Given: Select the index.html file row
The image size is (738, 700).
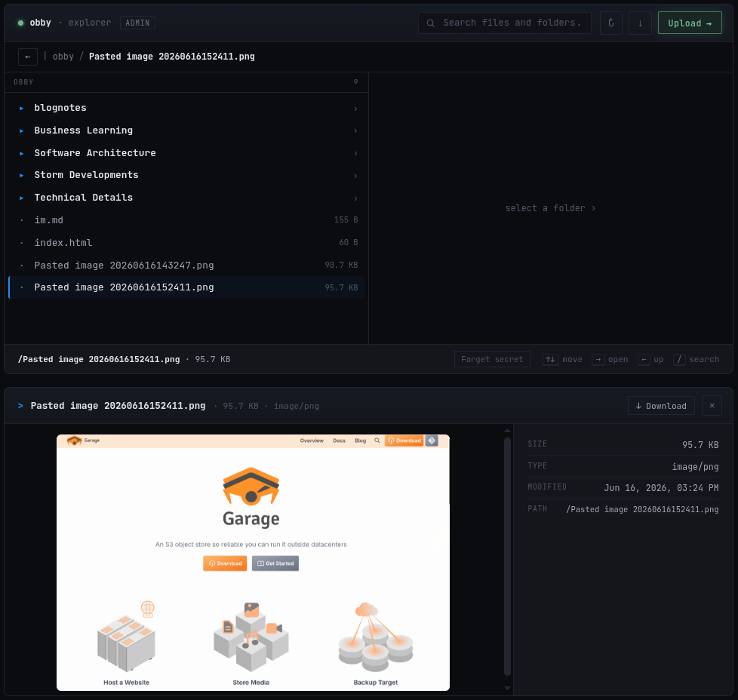Looking at the screenshot, I should [x=186, y=243].
